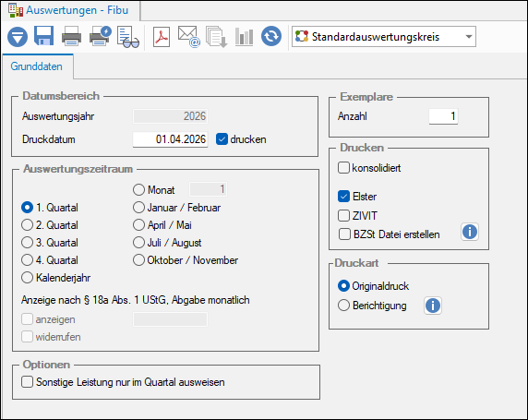Click info icon beside Berichtigung
The image size is (528, 420).
pos(433,306)
